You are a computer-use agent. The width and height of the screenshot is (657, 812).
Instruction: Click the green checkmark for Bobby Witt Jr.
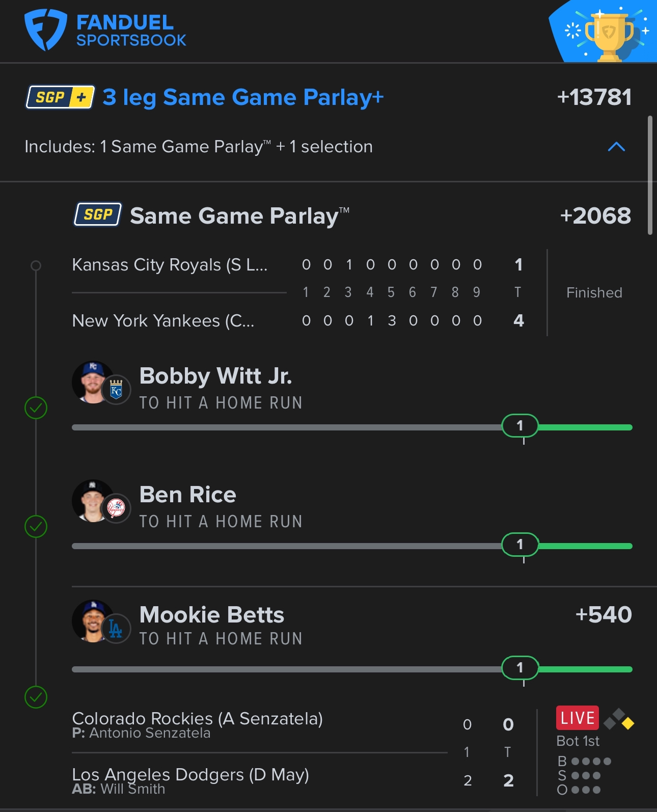36,408
